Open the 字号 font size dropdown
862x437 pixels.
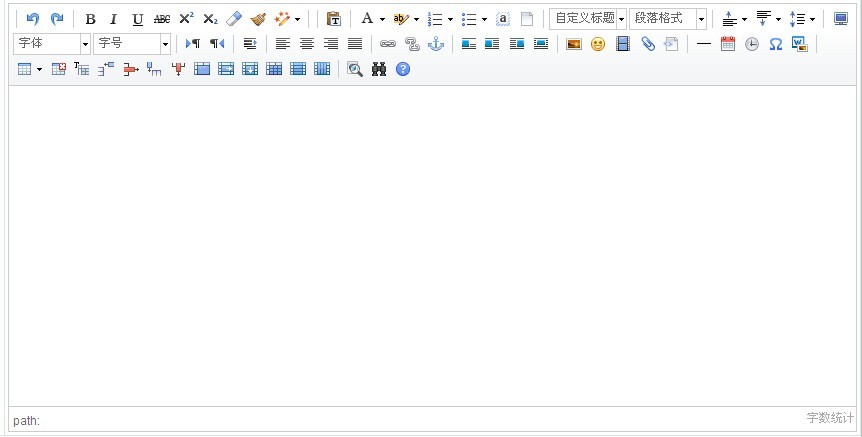(132, 44)
